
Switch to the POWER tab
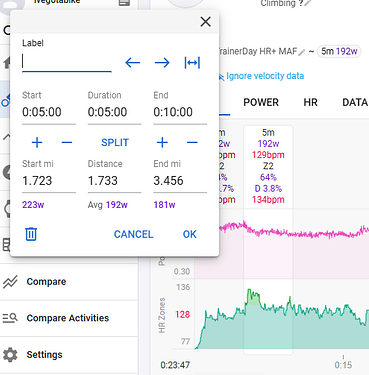(261, 102)
